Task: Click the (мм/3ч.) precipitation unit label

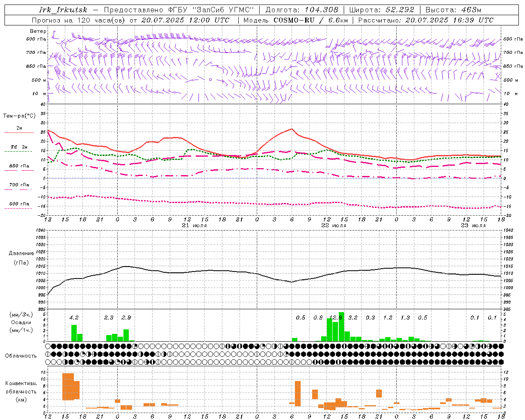Action: pos(21,315)
